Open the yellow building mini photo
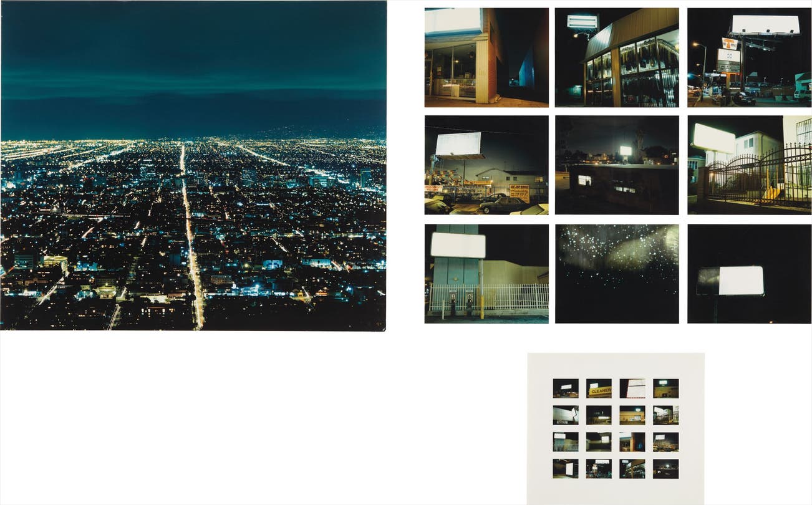The image size is (812, 505). coord(632,415)
